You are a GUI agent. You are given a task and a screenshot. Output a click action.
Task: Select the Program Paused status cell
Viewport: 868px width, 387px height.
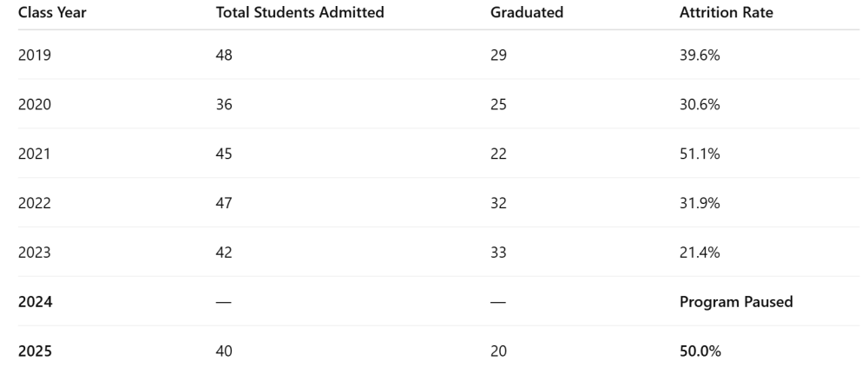[x=736, y=302]
